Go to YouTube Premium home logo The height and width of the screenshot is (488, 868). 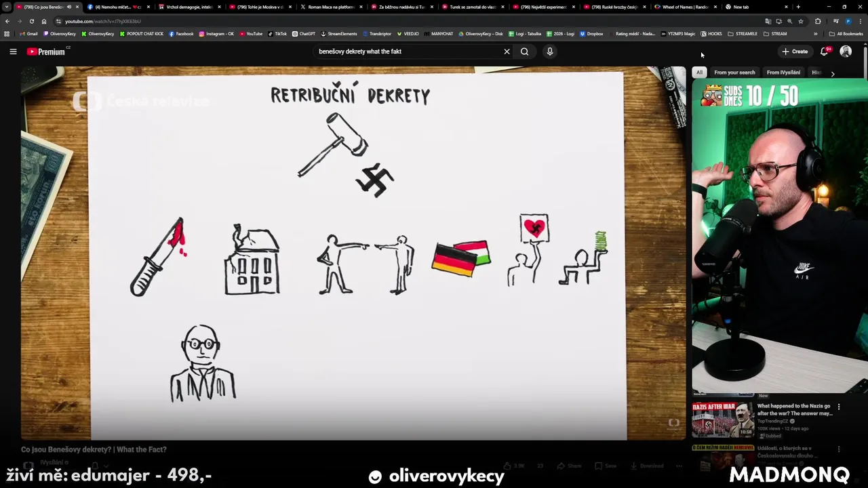click(46, 52)
